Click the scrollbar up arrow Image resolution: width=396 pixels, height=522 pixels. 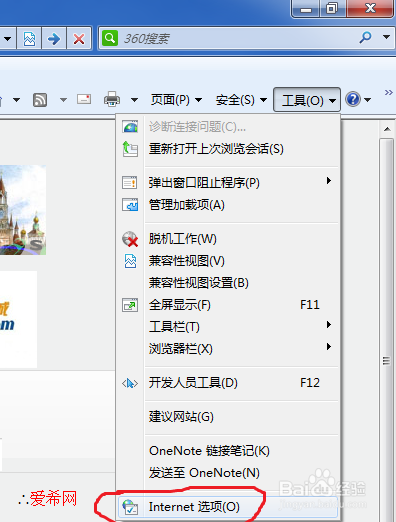point(387,129)
